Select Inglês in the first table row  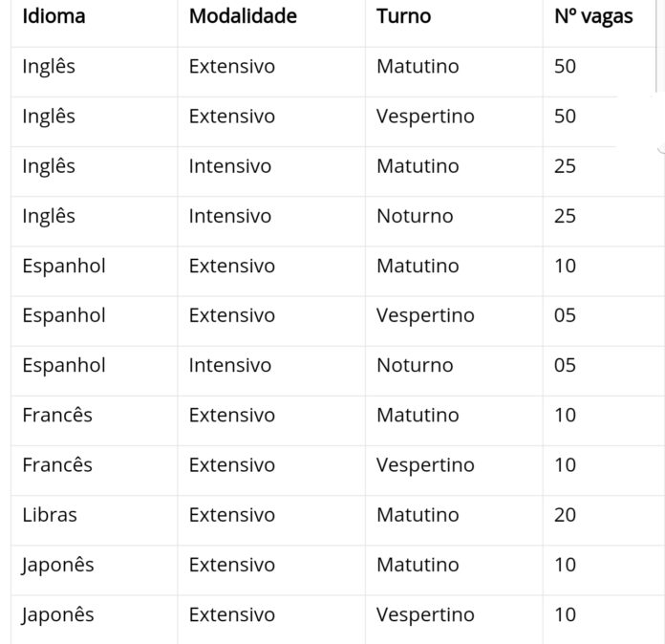tap(49, 67)
